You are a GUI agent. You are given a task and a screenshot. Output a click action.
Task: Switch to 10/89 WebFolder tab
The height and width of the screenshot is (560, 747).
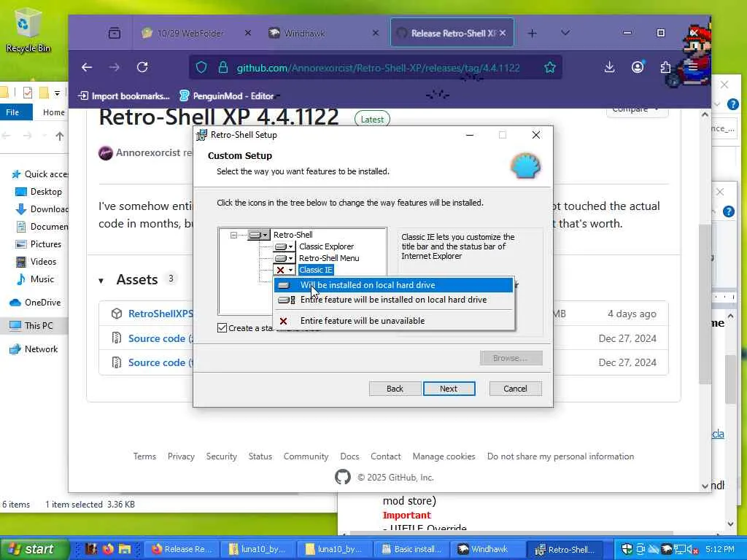tap(190, 34)
